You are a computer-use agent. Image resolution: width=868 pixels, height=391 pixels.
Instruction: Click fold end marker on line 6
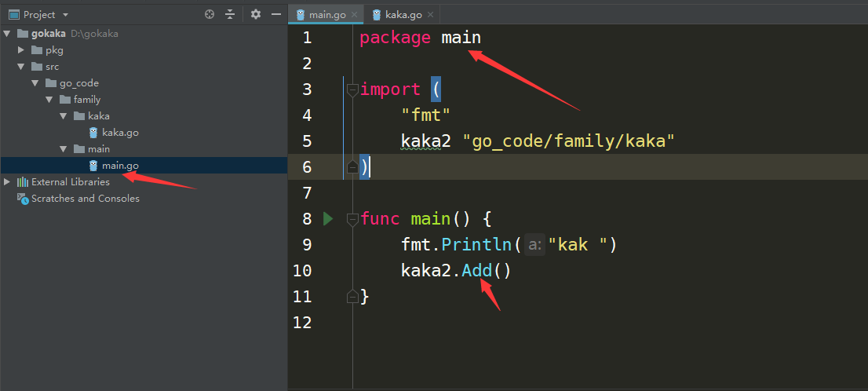tap(352, 166)
